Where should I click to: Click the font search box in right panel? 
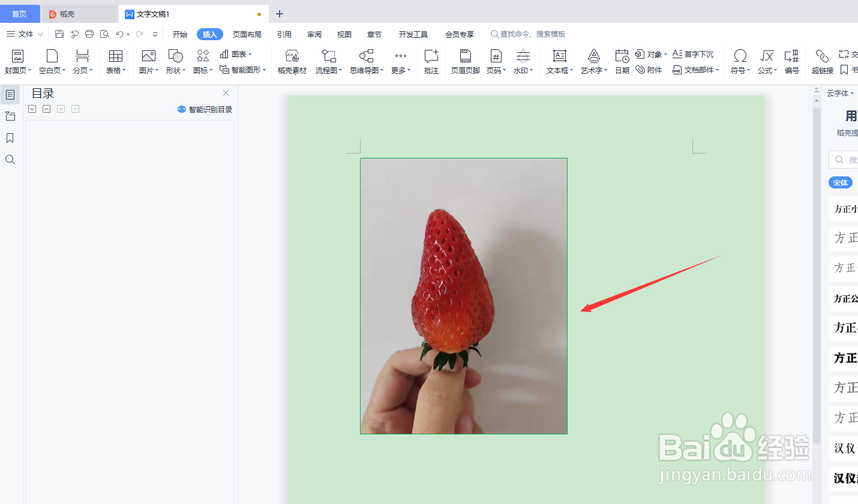pyautogui.click(x=844, y=160)
